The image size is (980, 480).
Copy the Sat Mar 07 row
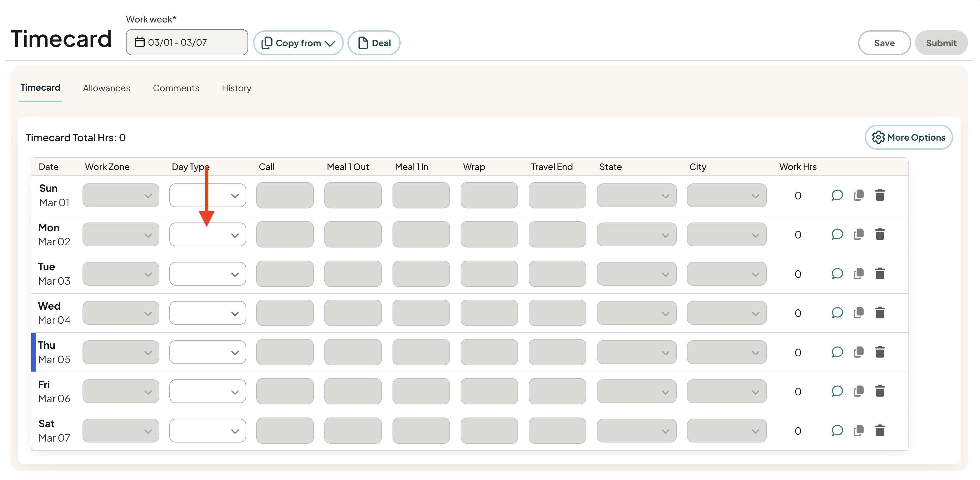tap(859, 431)
